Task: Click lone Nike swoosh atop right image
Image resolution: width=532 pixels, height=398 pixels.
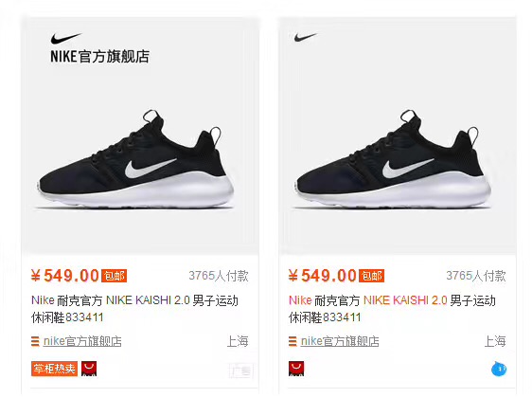Action: 306,37
